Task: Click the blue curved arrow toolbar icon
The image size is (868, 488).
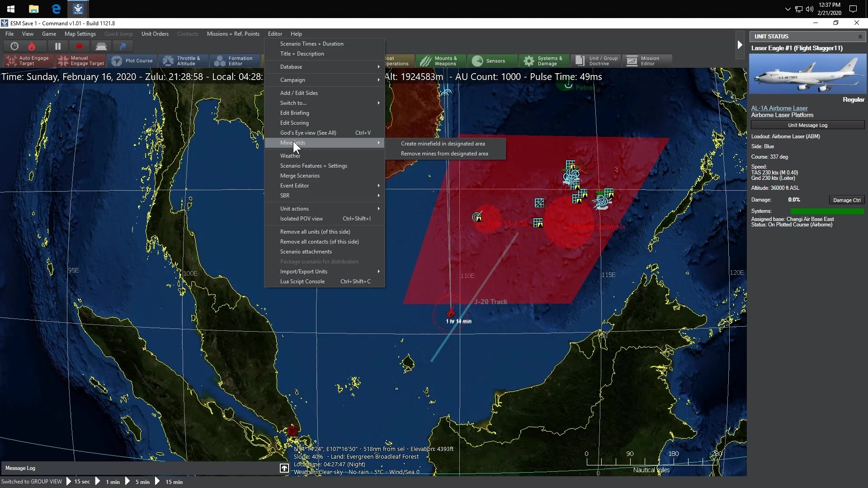Action: (x=123, y=46)
